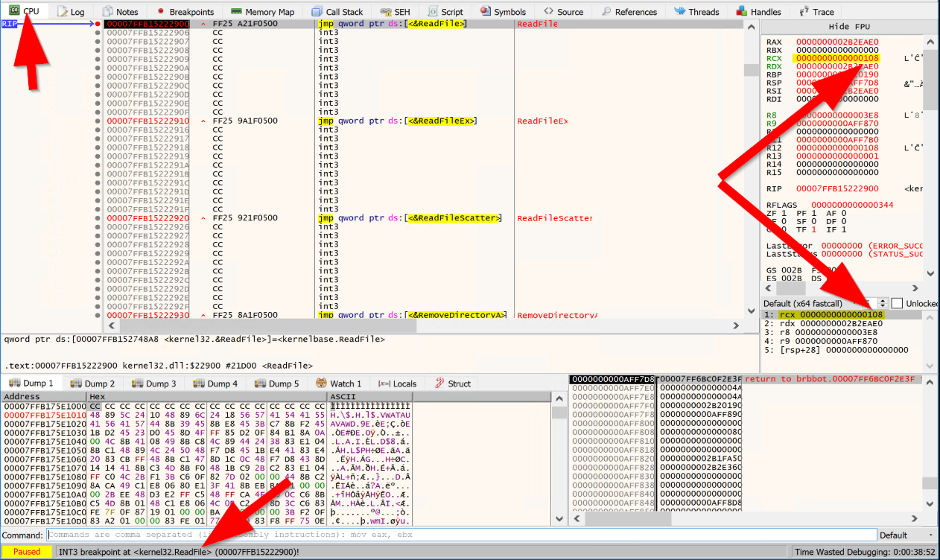This screenshot has height=560, width=940.
Task: Switch to the Dump 2 tab
Action: click(x=92, y=384)
